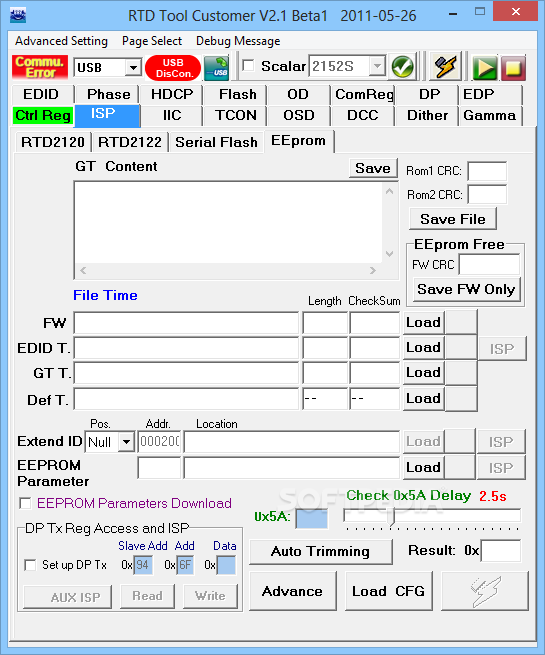The width and height of the screenshot is (545, 655).
Task: Switch to the HDCP tab
Action: (172, 94)
